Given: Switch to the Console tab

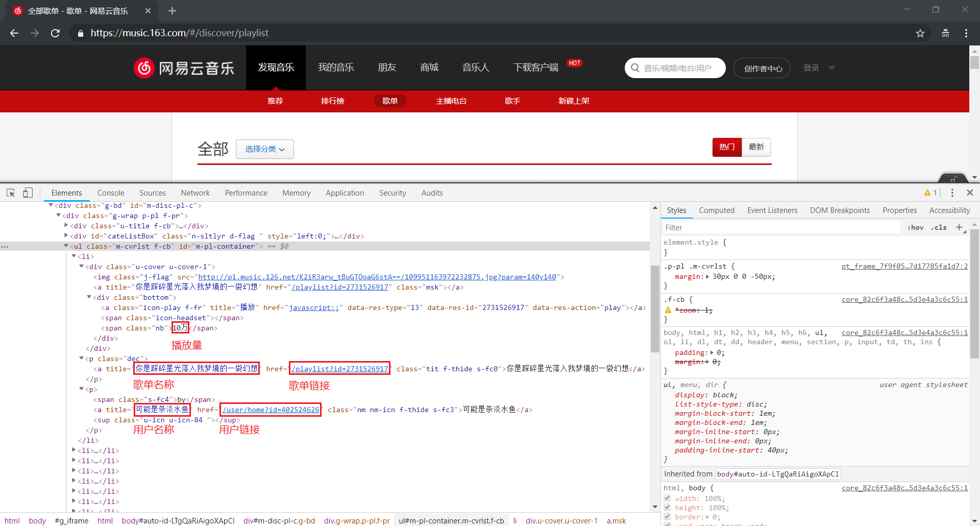Looking at the screenshot, I should pyautogui.click(x=111, y=193).
